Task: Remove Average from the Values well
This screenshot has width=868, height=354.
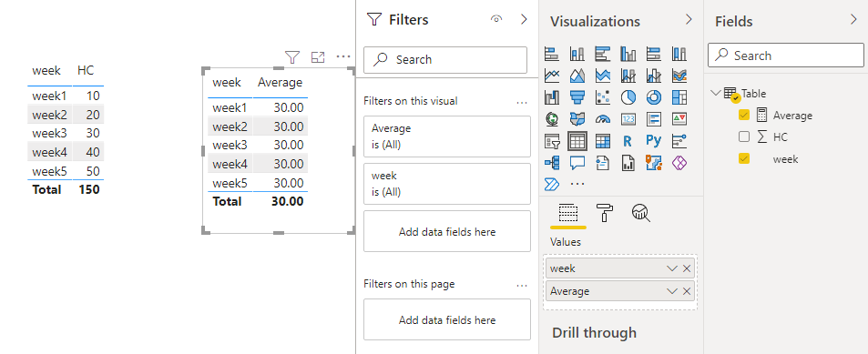Action: pyautogui.click(x=687, y=291)
